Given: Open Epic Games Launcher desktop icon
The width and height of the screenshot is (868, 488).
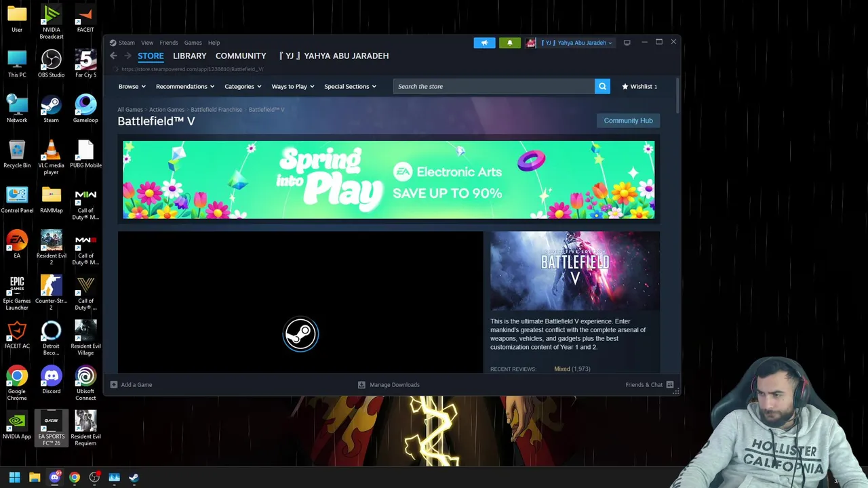Looking at the screenshot, I should pyautogui.click(x=17, y=293).
